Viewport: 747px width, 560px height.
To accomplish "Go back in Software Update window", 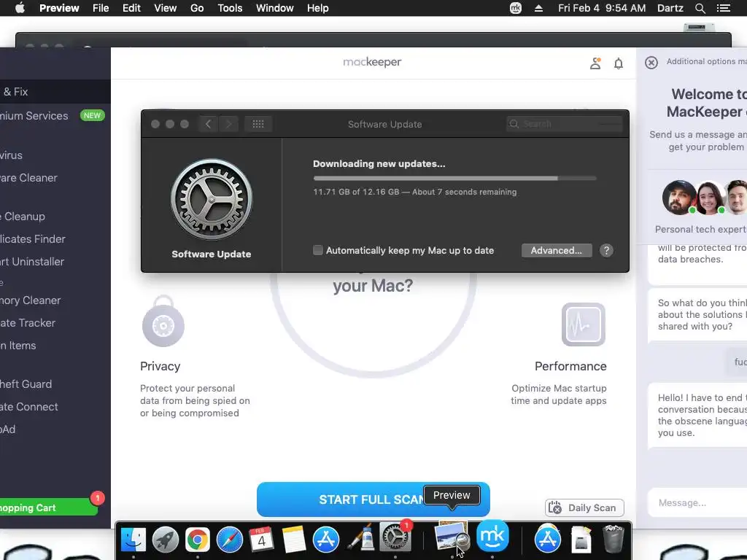I will [208, 124].
